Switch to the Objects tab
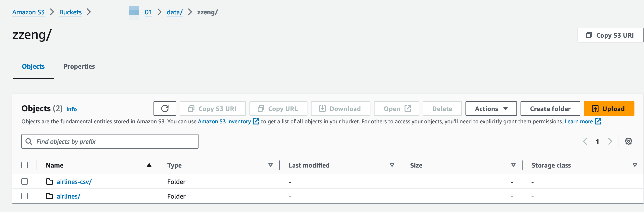 tap(33, 66)
